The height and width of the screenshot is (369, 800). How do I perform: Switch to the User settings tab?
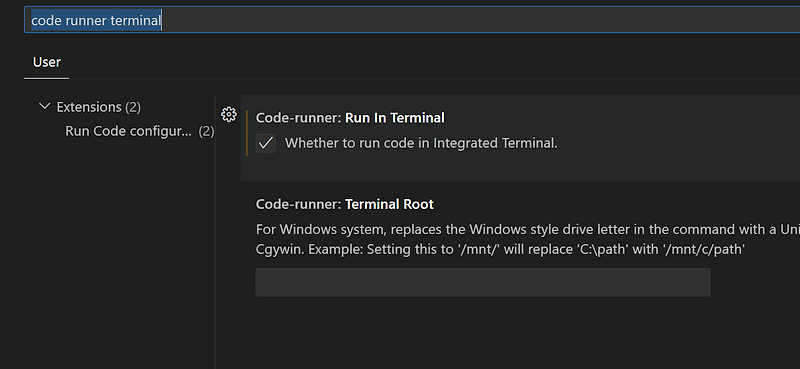pos(46,62)
